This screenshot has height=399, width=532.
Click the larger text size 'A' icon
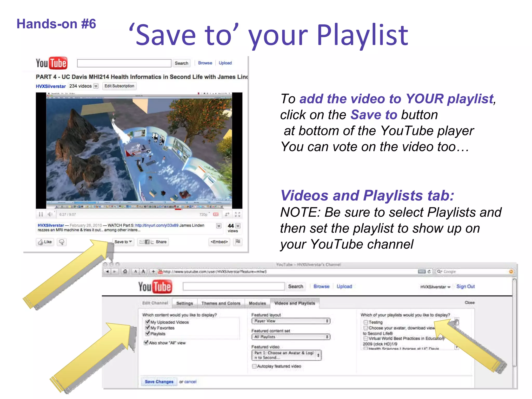coord(143,271)
